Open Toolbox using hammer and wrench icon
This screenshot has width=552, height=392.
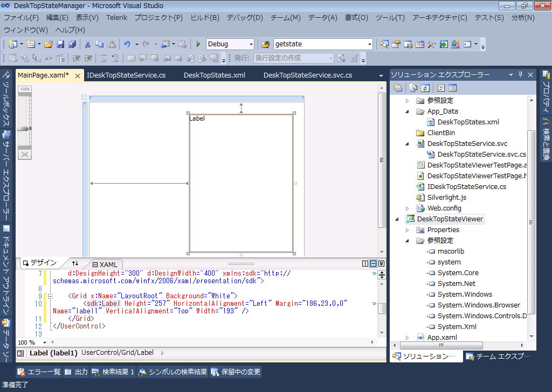432,44
